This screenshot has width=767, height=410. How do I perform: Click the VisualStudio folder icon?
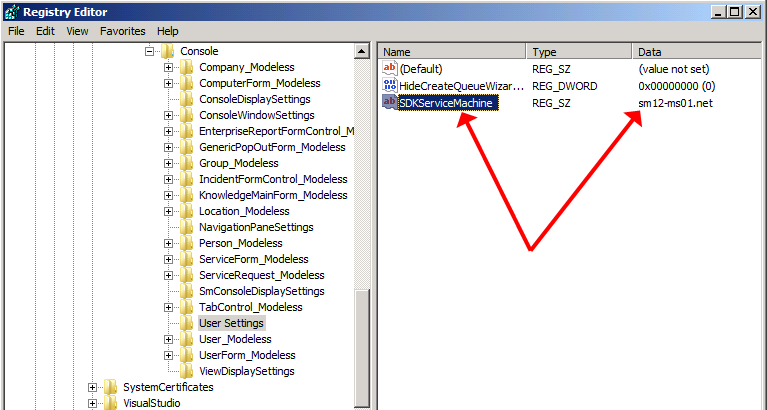(x=110, y=403)
